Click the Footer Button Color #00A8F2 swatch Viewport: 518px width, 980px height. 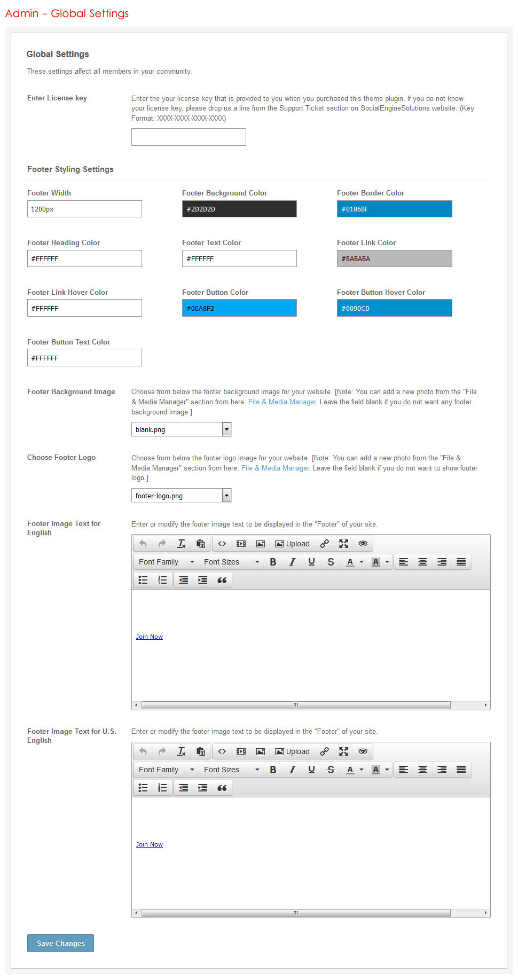[x=239, y=308]
